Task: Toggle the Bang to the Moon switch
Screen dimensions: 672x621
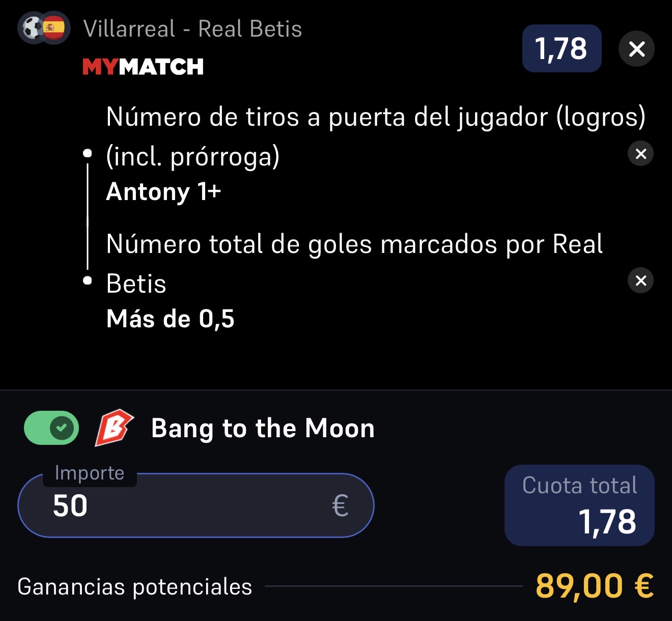Action: 51,428
